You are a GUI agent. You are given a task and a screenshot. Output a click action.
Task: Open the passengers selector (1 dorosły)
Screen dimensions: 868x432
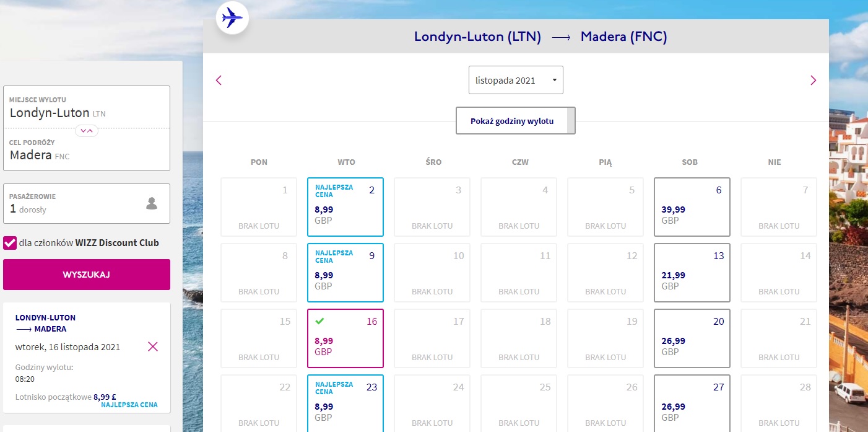87,203
